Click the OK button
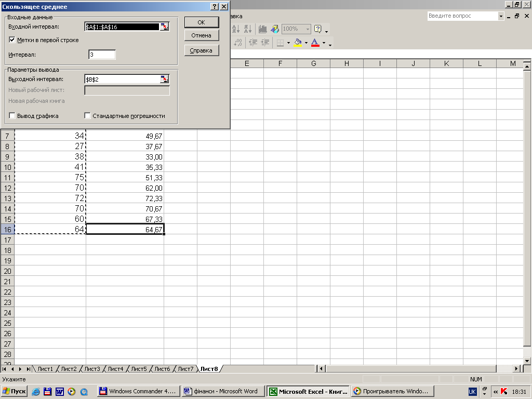The width and height of the screenshot is (532, 399). tap(202, 22)
